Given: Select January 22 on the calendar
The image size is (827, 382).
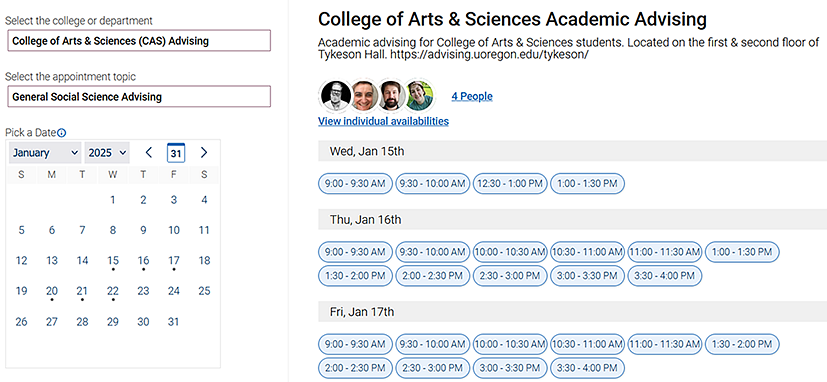Looking at the screenshot, I should click(113, 291).
